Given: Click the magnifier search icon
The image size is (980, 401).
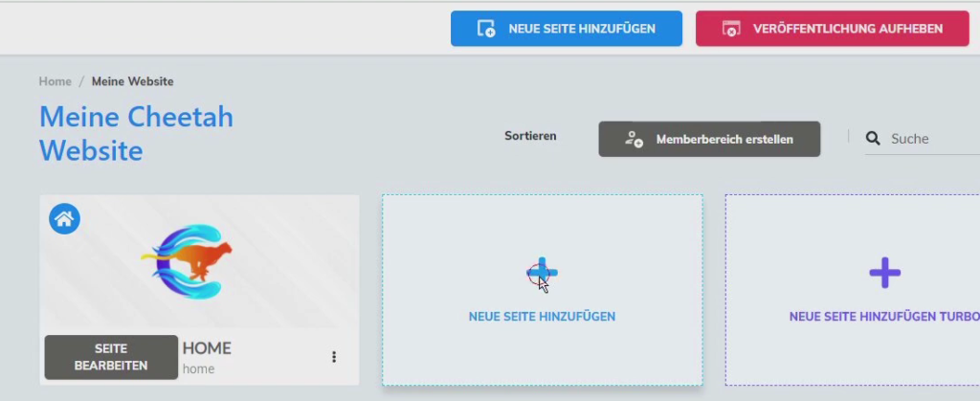Looking at the screenshot, I should 873,138.
